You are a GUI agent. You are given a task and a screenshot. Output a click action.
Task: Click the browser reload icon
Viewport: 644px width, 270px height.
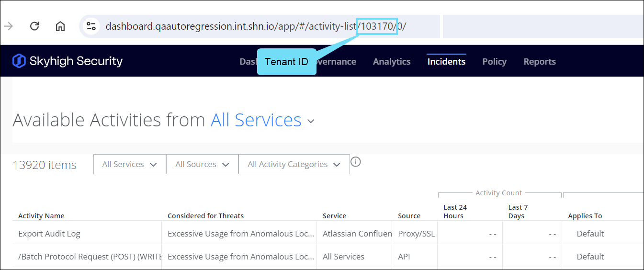click(34, 26)
